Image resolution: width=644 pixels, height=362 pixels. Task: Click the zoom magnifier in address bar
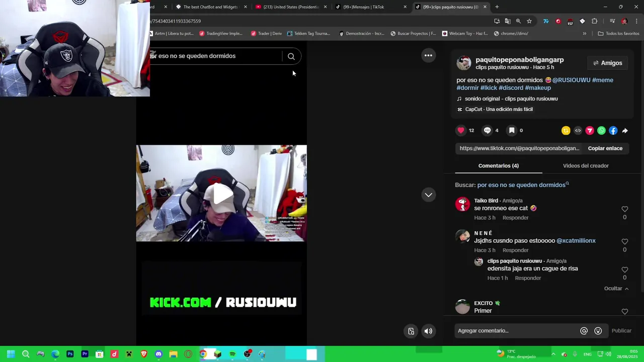[518, 21]
